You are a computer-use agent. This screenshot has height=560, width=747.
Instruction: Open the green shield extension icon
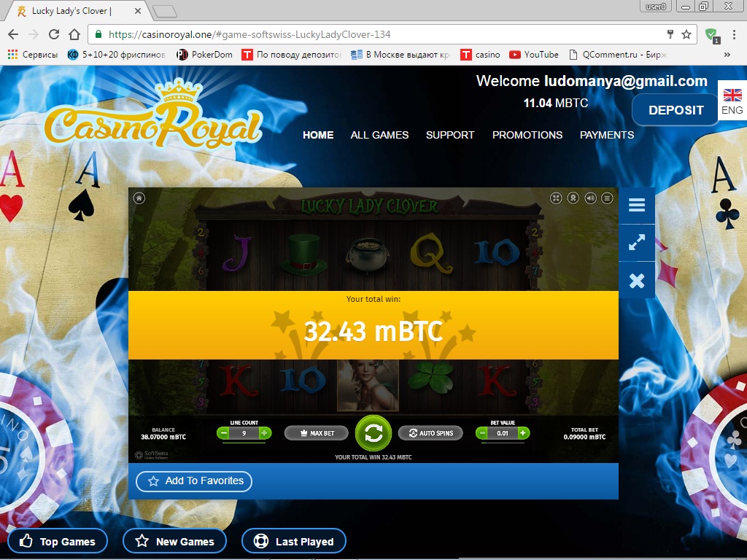pos(711,34)
